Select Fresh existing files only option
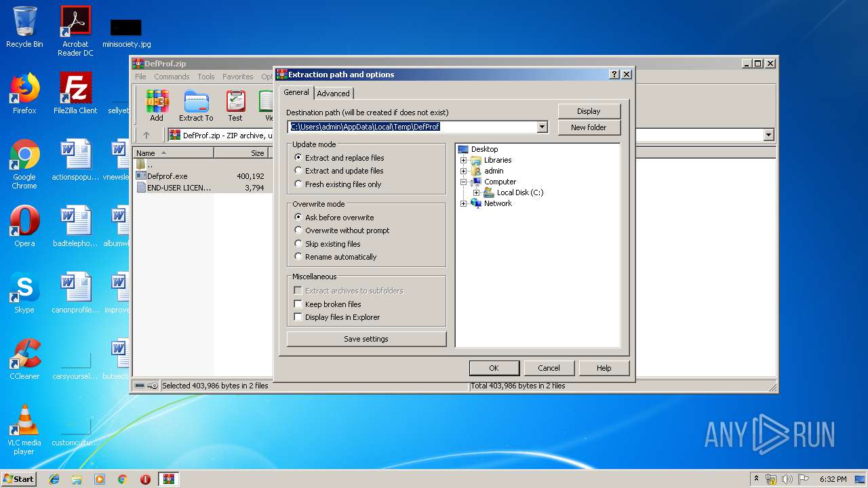This screenshot has width=868, height=488. point(338,184)
